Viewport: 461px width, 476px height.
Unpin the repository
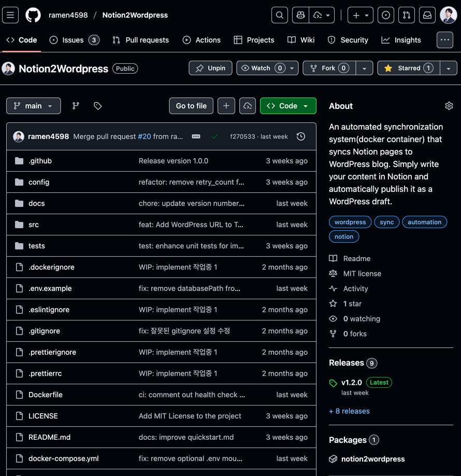point(210,68)
